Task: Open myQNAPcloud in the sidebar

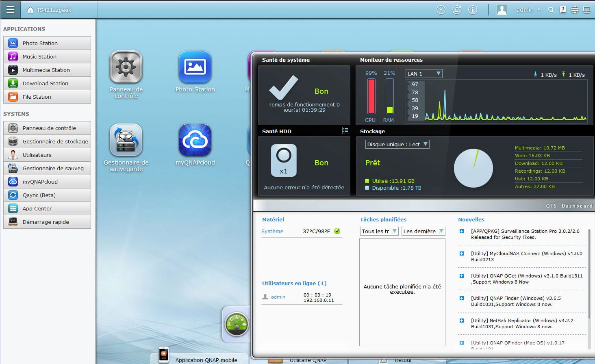Action: (x=47, y=182)
